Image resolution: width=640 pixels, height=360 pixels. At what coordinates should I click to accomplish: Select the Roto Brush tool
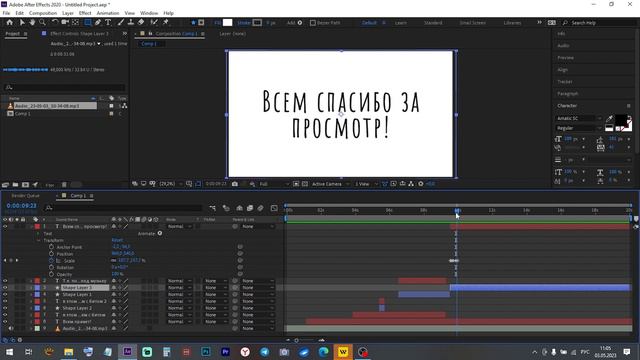154,22
